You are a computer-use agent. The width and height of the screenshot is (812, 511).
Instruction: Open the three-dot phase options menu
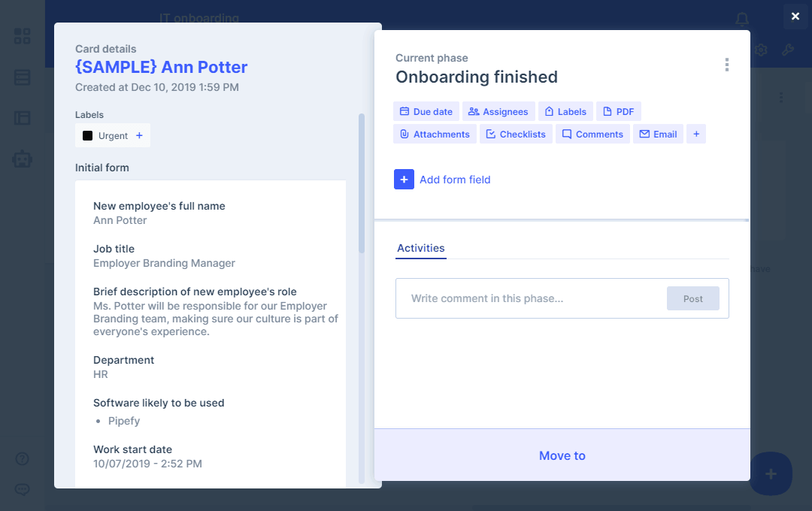[726, 65]
